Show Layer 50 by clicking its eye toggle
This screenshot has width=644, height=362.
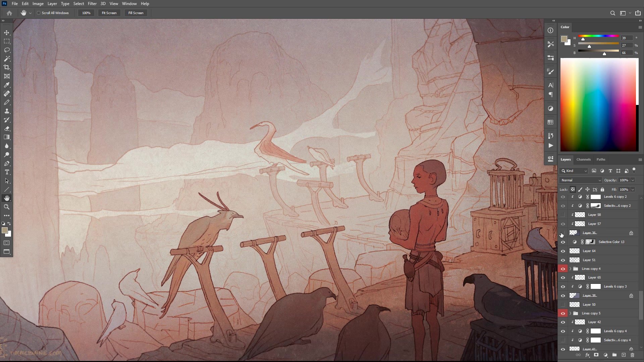(563, 304)
